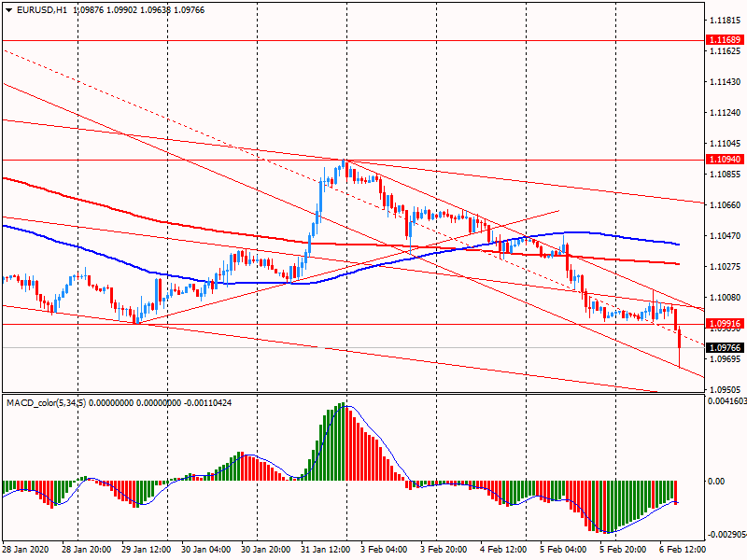Click the 1.11240 price axis label

(726, 113)
